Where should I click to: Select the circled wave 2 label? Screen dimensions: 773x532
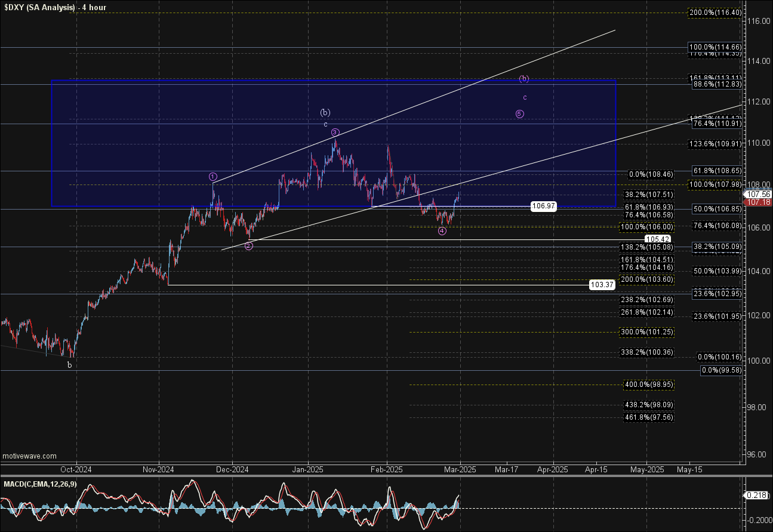[249, 245]
